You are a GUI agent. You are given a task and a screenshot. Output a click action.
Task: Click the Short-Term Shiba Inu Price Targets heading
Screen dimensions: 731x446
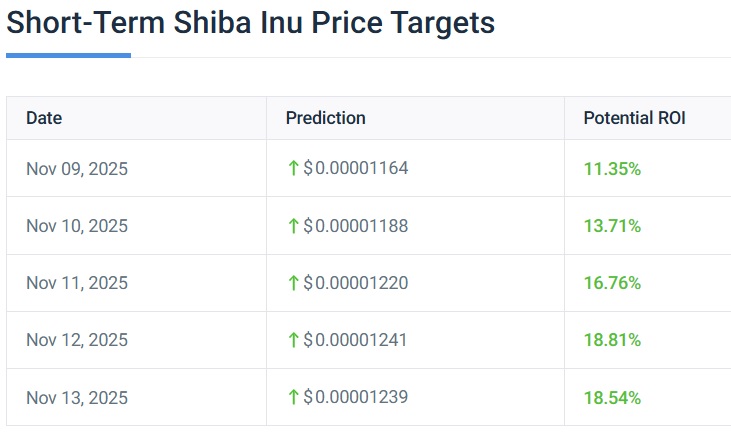250,22
